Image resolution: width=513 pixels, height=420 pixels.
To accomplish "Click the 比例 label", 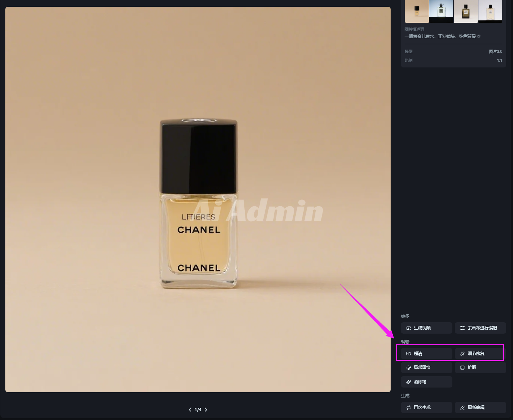I will pyautogui.click(x=408, y=60).
